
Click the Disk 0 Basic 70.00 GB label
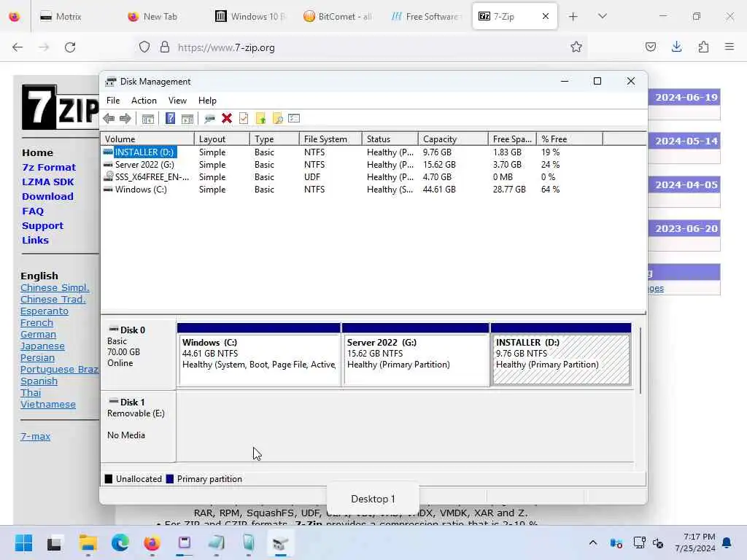click(x=138, y=354)
